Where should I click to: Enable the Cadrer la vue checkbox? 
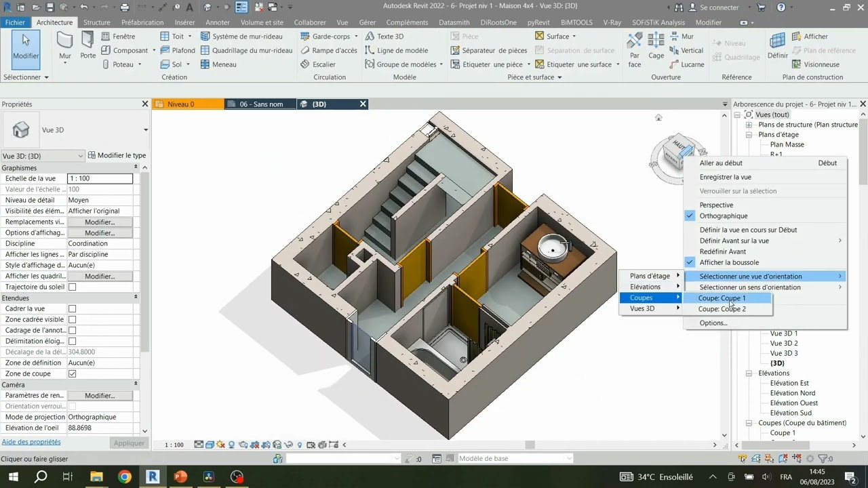(72, 308)
